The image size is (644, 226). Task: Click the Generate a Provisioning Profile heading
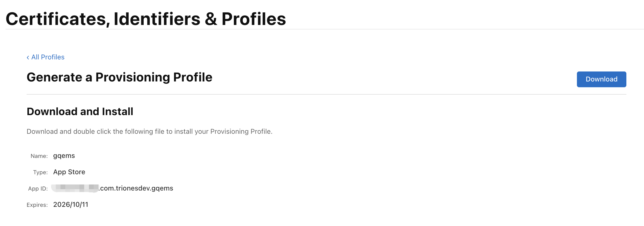(119, 77)
